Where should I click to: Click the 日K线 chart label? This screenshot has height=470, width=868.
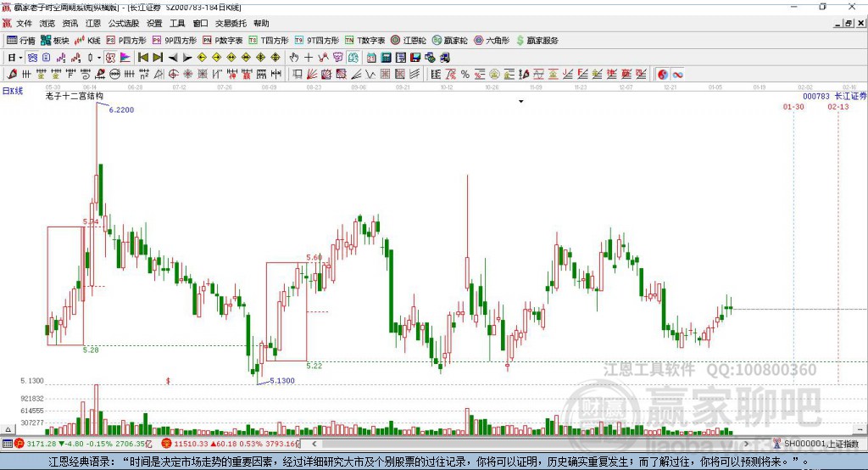tap(13, 91)
